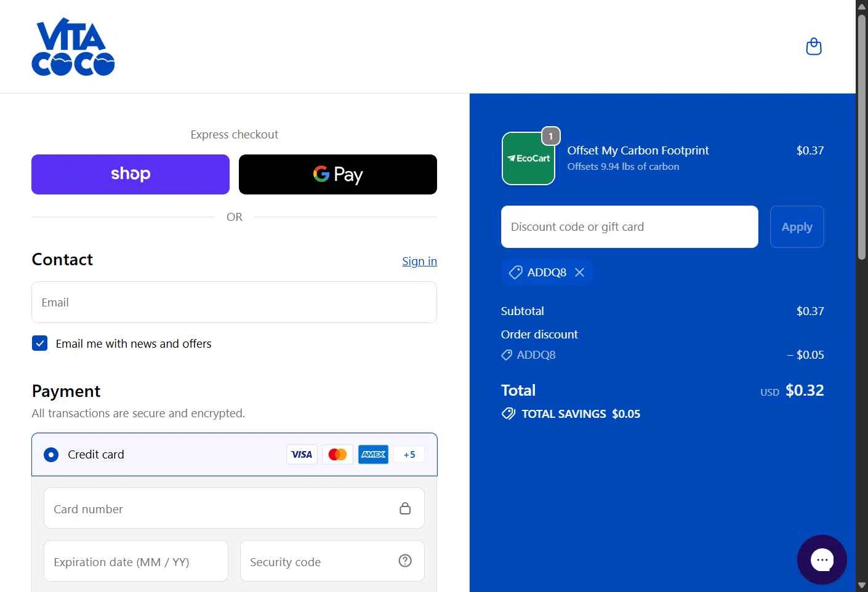This screenshot has width=868, height=592.
Task: Click the applied ADDQ8 discount chip
Action: tap(547, 272)
